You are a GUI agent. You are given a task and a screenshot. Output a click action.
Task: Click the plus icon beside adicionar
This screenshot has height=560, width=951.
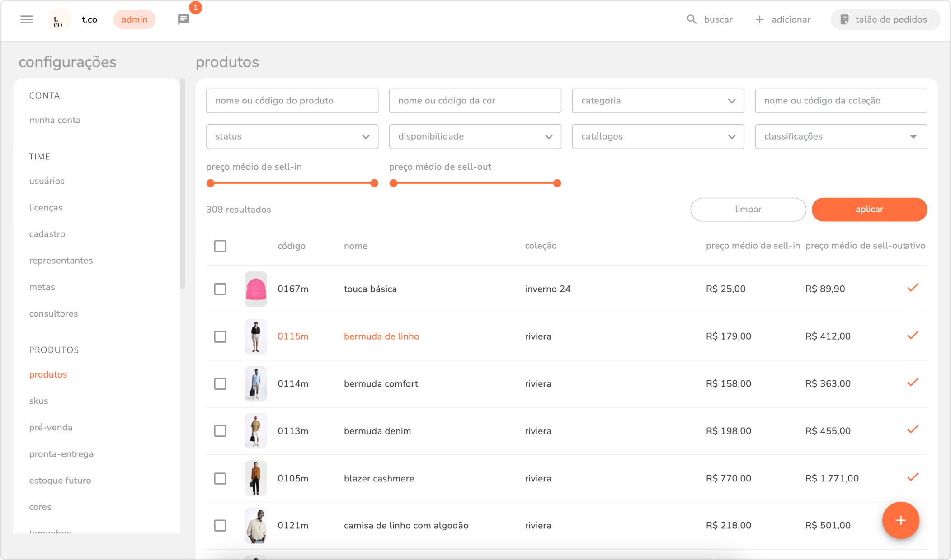coord(759,19)
